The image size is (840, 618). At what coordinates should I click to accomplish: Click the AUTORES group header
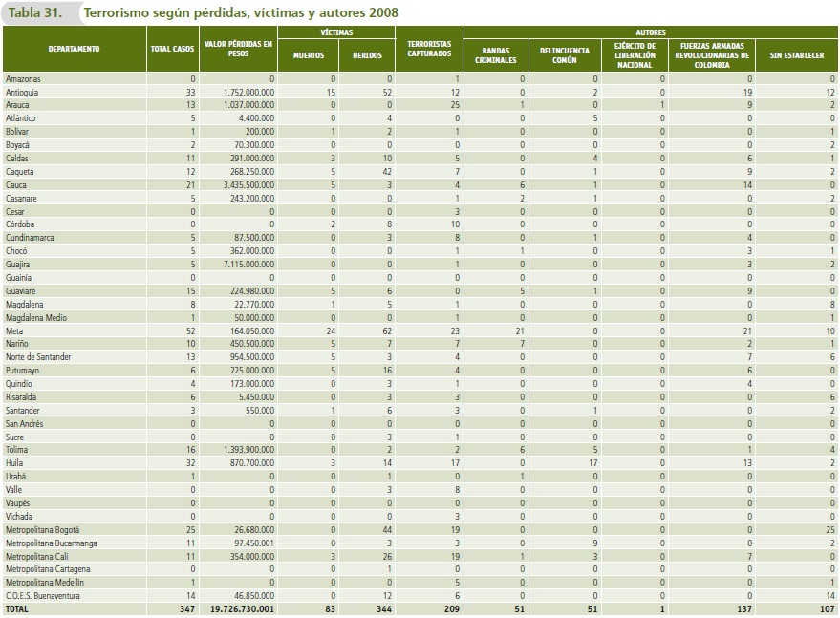coord(650,32)
